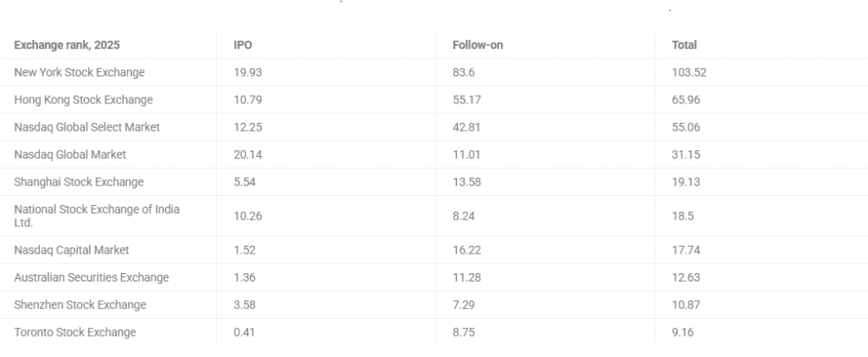This screenshot has height=357, width=868.
Task: Click the 55.17 follow-on value cell
Action: 467,100
